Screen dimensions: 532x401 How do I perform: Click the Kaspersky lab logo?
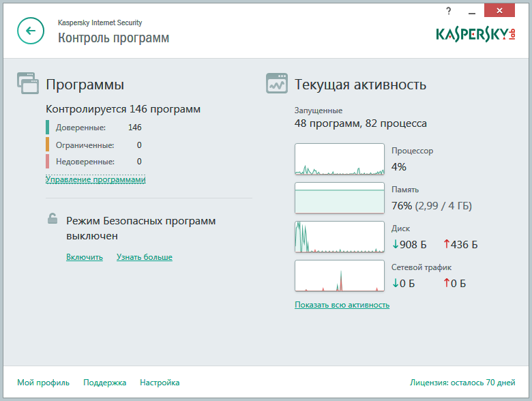point(475,34)
